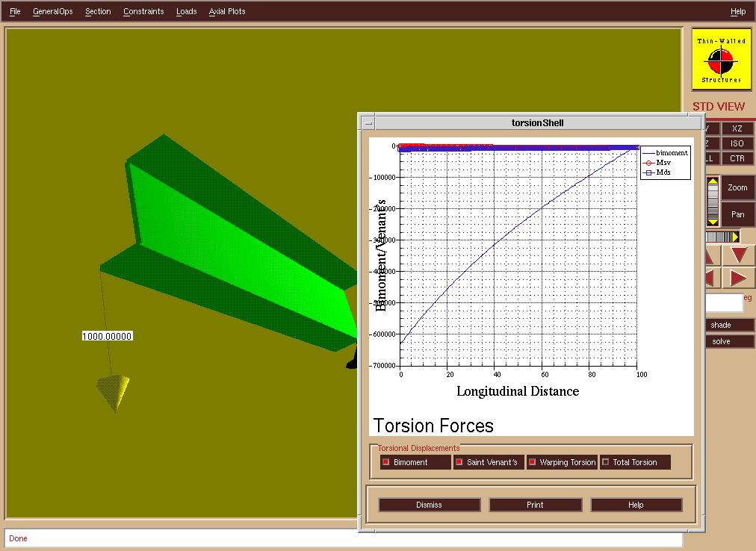This screenshot has height=551, width=756.
Task: Uncheck the Warping Torsion option
Action: (x=533, y=462)
